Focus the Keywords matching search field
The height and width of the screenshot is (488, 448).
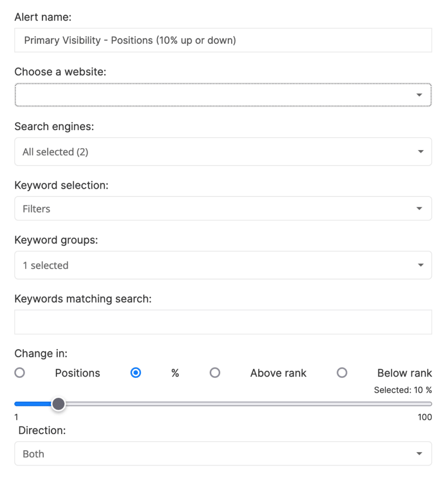coord(223,322)
